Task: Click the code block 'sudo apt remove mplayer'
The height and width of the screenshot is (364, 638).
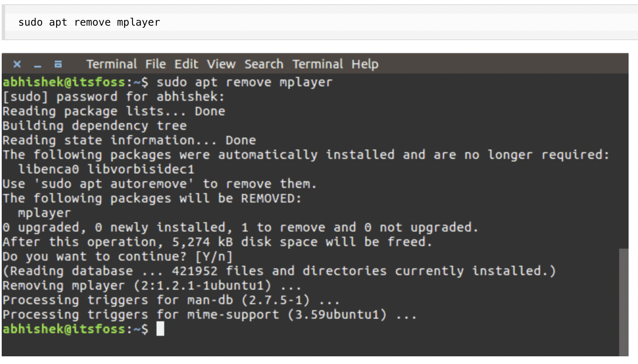Action: (x=320, y=22)
